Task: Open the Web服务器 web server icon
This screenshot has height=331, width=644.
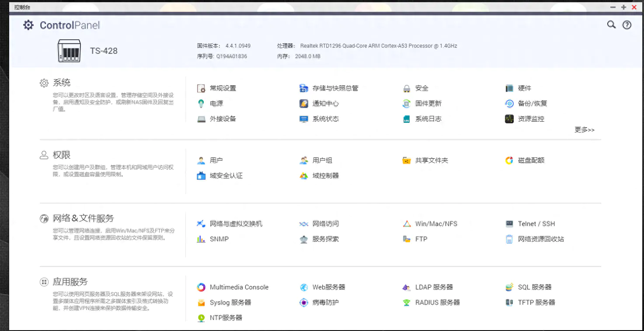Action: coord(304,287)
